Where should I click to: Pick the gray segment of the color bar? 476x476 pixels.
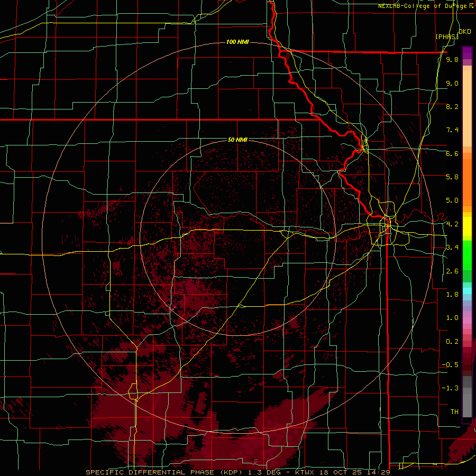[467, 402]
